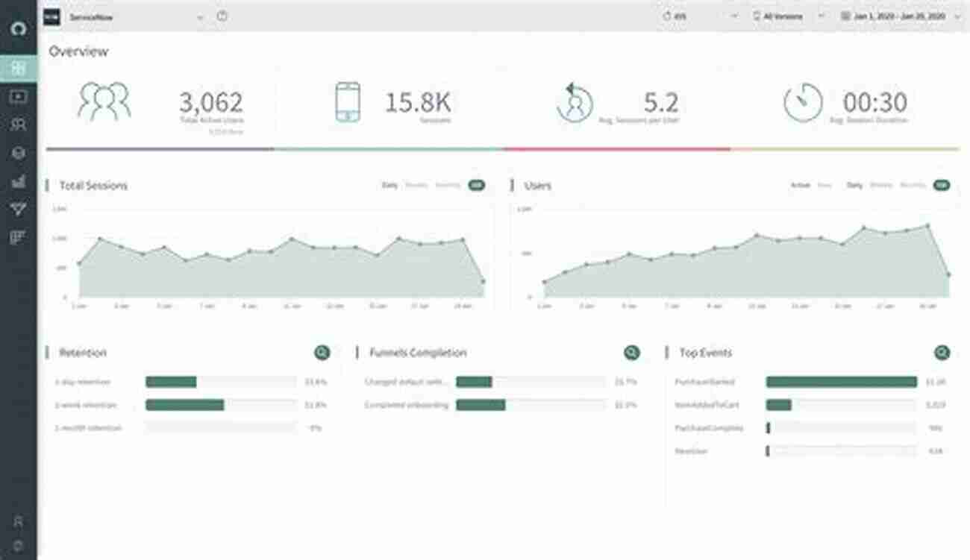
Task: Click the PurchaseStarted event bar
Action: click(x=842, y=382)
